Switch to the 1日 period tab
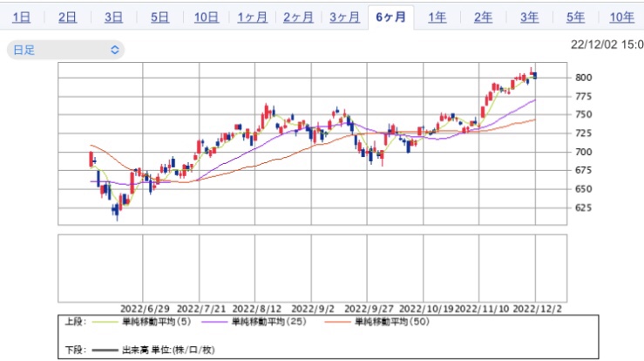The height and width of the screenshot is (361, 644). [x=22, y=17]
